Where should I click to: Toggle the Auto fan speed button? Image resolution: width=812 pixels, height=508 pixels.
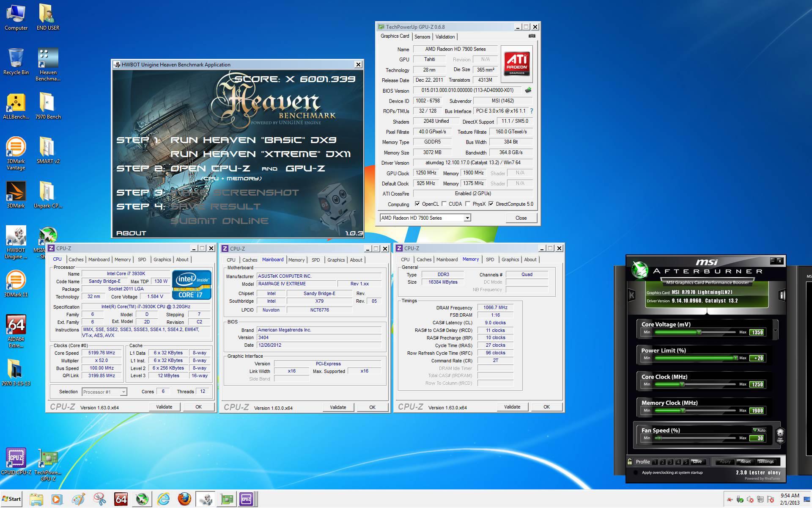click(x=759, y=430)
